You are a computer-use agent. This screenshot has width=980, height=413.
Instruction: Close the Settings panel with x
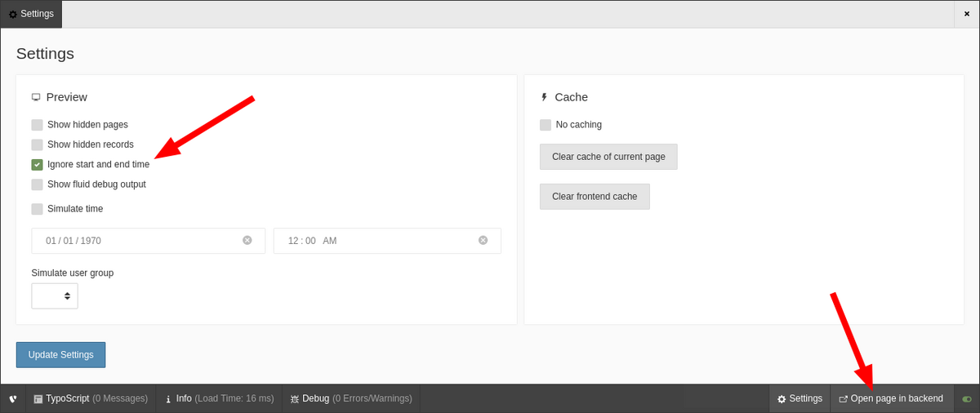(966, 14)
